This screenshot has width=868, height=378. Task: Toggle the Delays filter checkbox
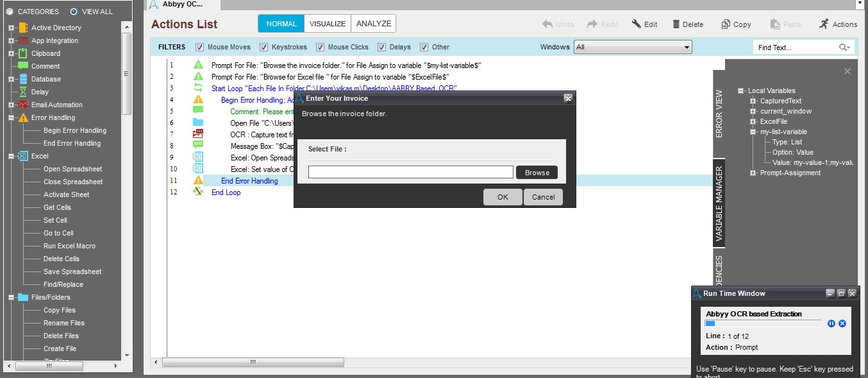tap(382, 47)
